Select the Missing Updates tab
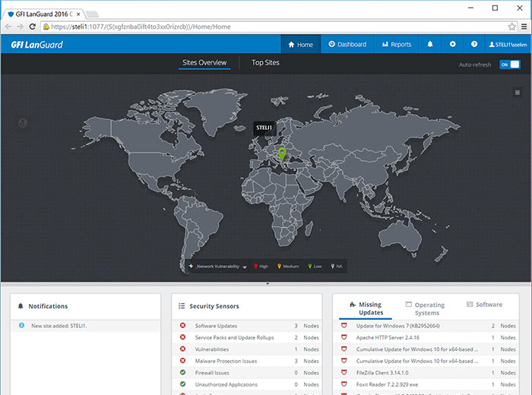 tap(366, 308)
